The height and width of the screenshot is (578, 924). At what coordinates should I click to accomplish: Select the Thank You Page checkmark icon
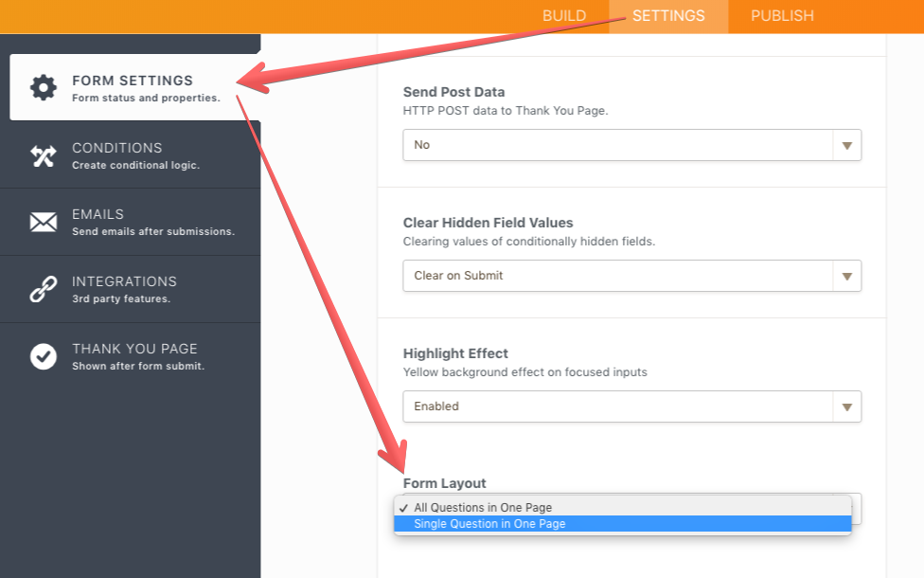coord(44,355)
